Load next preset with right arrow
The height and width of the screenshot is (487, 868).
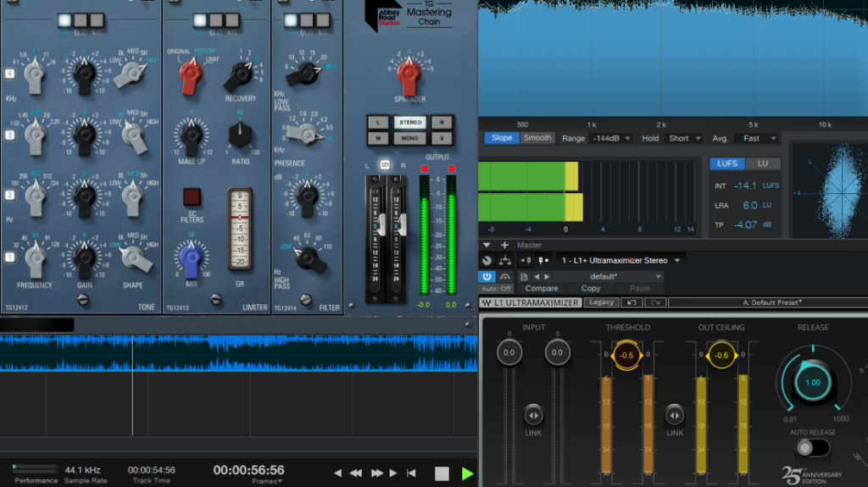tap(547, 277)
